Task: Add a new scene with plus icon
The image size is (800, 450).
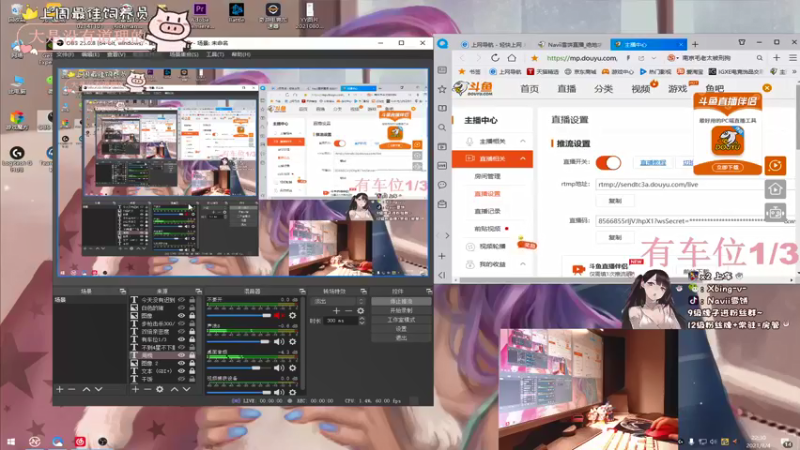Action: click(x=60, y=389)
